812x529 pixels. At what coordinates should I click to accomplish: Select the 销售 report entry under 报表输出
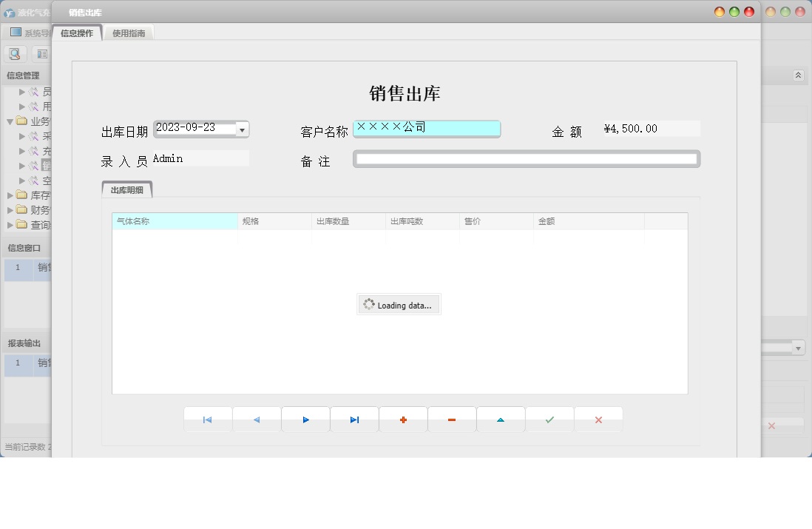tap(33, 365)
